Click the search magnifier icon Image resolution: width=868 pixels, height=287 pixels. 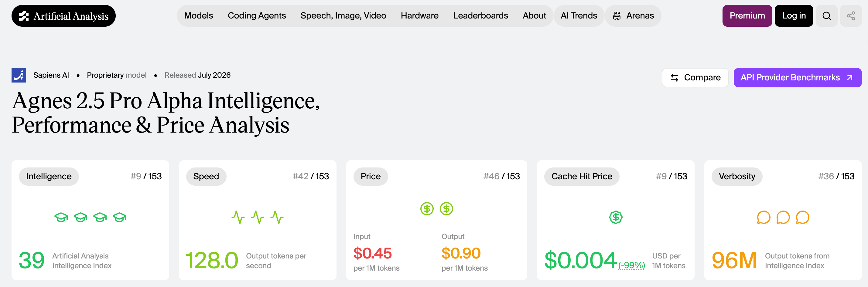coord(826,16)
